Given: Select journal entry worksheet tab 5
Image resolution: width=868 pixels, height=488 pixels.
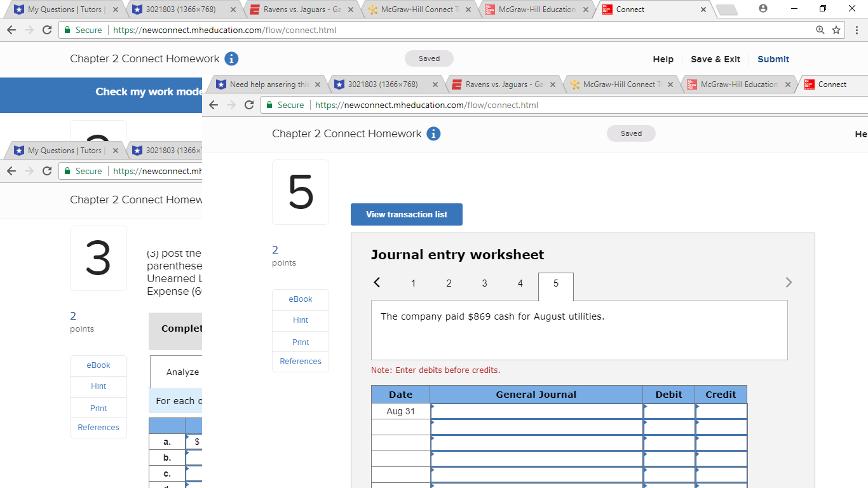Looking at the screenshot, I should point(555,285).
